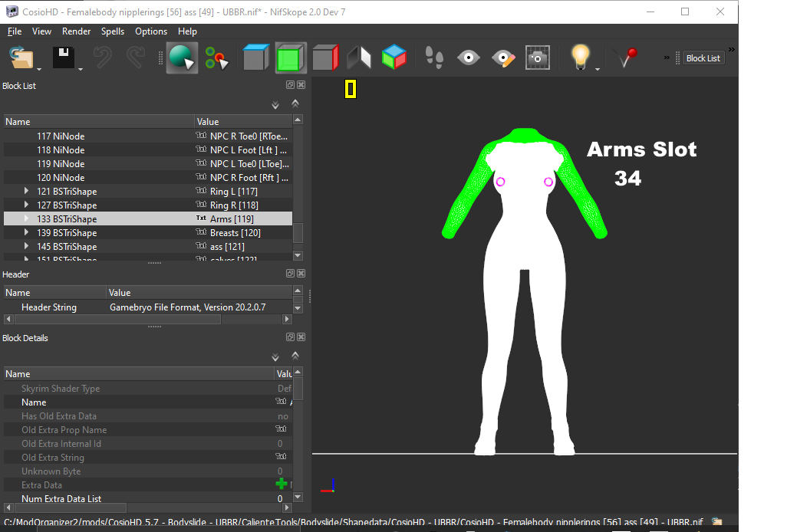
Task: Open dropdown arrow beside Load icon
Action: (x=38, y=69)
